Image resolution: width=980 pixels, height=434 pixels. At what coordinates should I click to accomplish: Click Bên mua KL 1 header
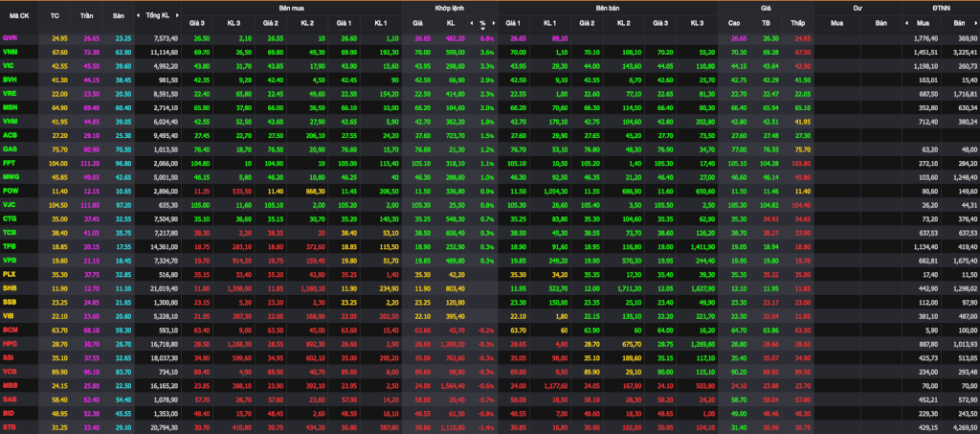click(x=381, y=23)
